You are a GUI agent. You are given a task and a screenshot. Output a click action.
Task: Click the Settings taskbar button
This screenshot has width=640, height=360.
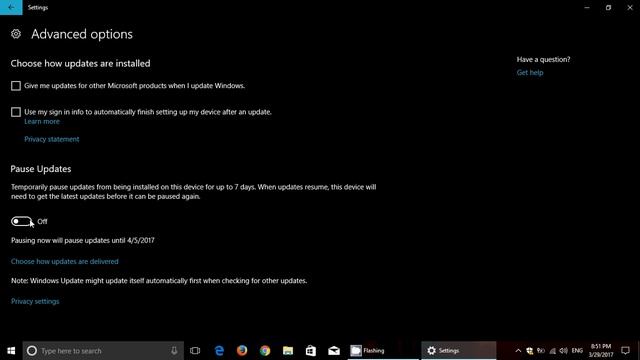pos(458,351)
